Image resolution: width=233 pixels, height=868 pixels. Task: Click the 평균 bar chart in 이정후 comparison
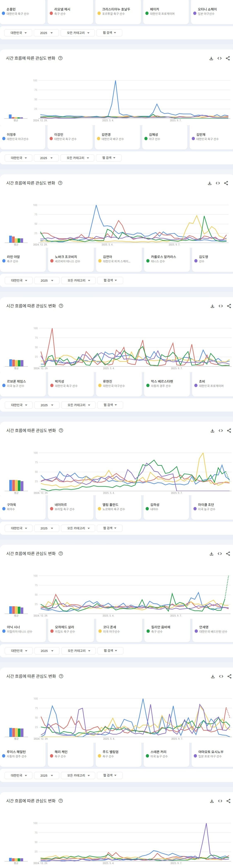16,239
